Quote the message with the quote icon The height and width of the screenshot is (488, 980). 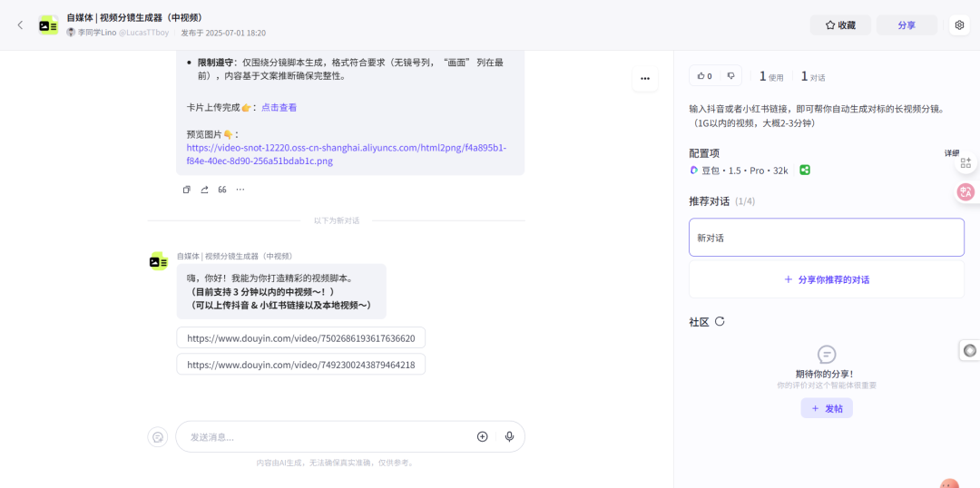click(x=222, y=190)
